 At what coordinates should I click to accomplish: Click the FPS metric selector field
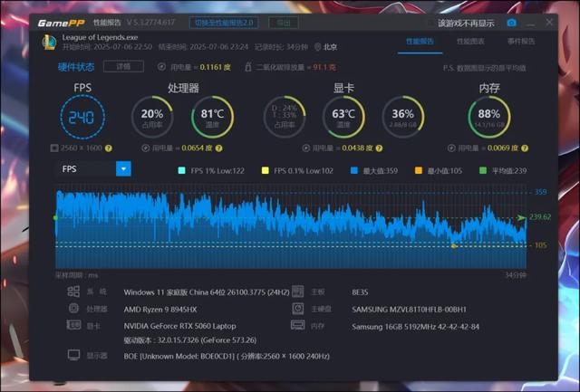pos(94,169)
